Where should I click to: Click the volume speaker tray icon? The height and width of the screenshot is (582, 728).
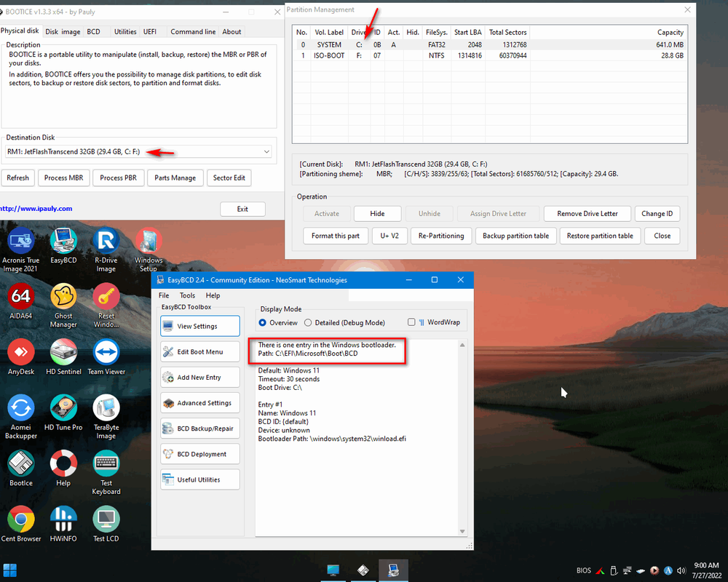681,571
